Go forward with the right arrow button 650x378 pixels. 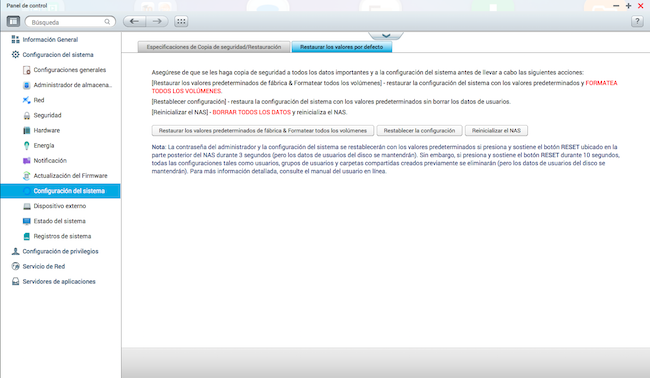157,21
